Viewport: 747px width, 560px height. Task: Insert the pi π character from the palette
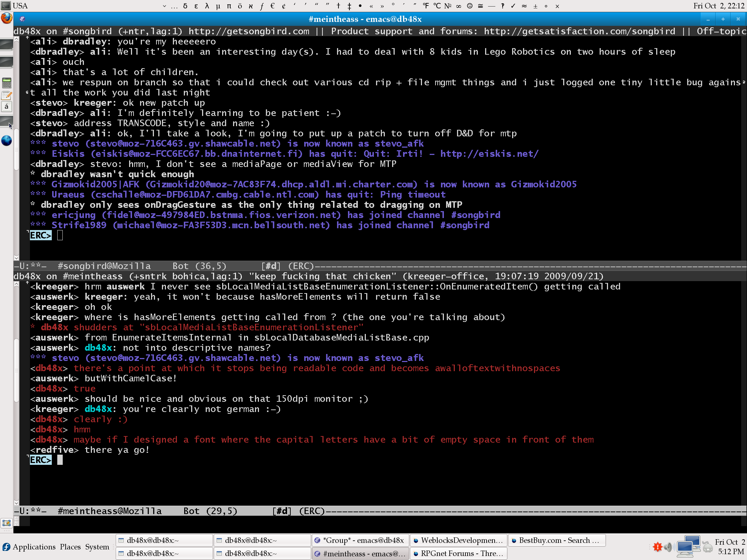[229, 6]
